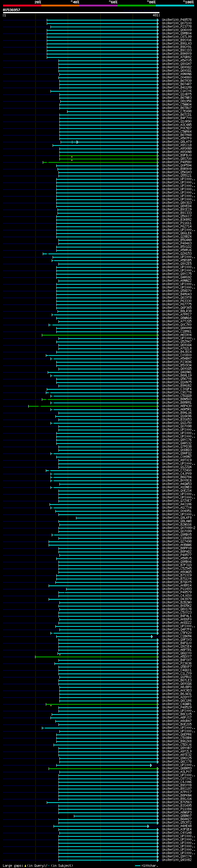Click the white AV536957 query sequence bar
Viewport: 197px width, 868px height.
[x=81, y=12]
